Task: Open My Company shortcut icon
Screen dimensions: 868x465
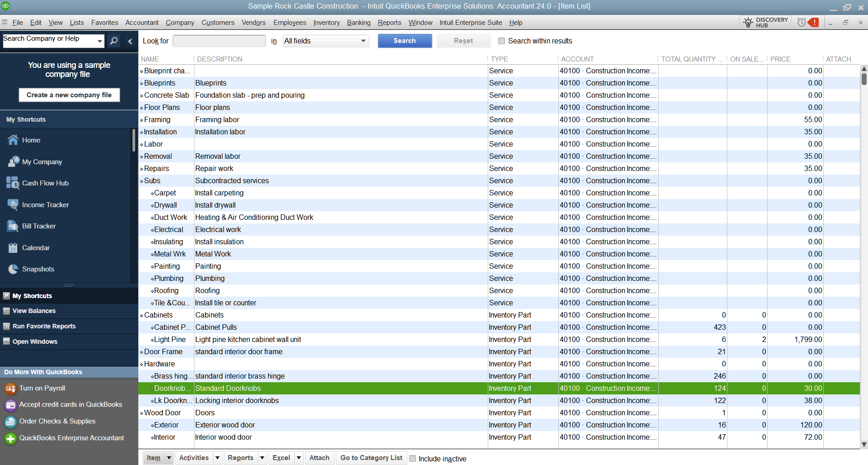Action: 13,161
